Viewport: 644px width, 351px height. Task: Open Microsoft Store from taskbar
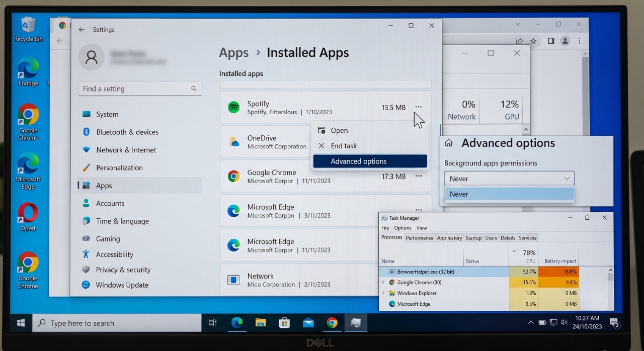tap(284, 323)
